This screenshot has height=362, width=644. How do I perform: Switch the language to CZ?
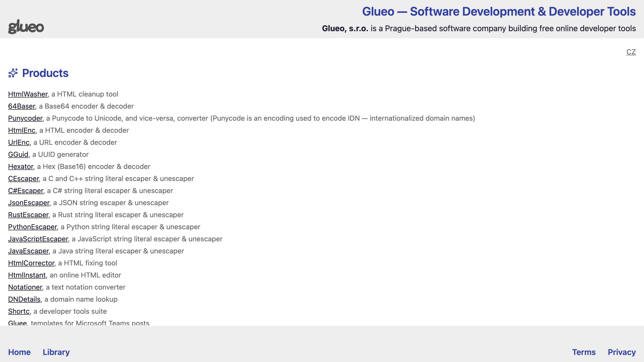[x=631, y=52]
